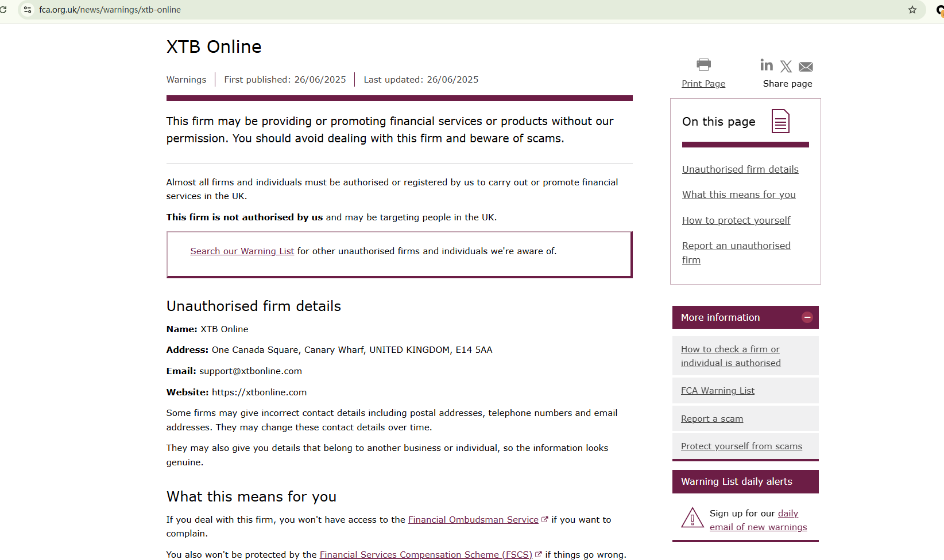The width and height of the screenshot is (944, 560).
Task: Click the Unauthorised firm details heading
Action: 254,306
